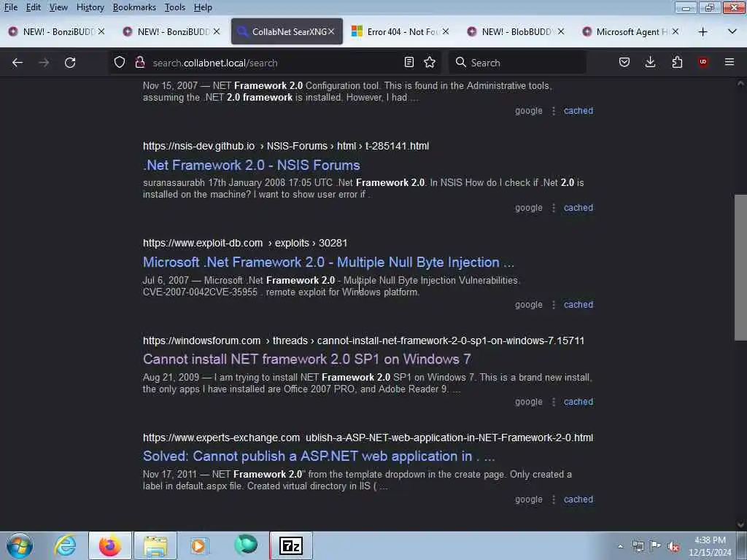747x560 pixels.
Task: Open 7-Zip from the taskbar
Action: [291, 545]
